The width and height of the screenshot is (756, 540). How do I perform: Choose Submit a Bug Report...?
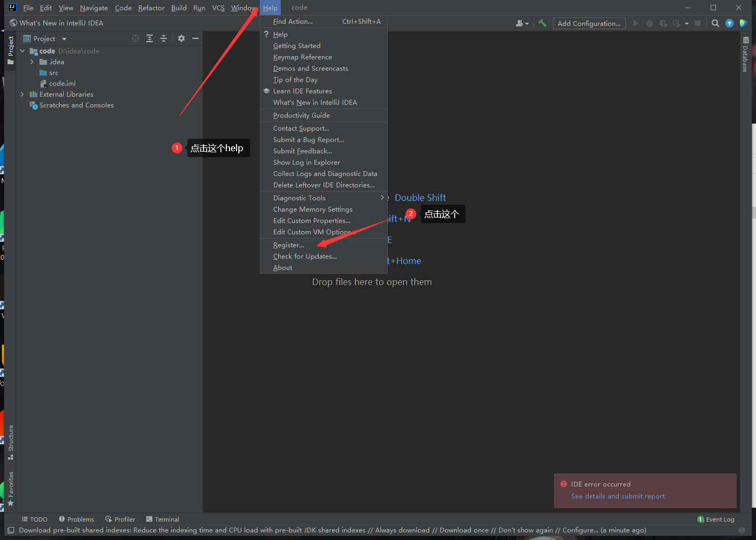(x=323, y=140)
